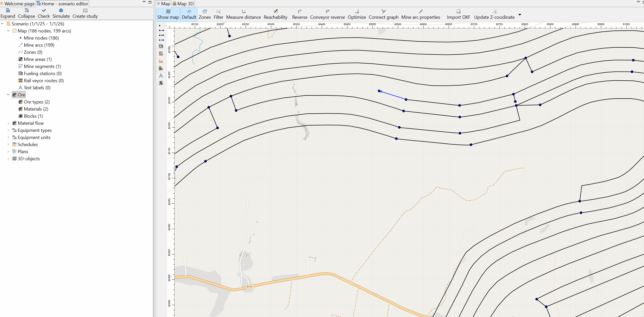Select Ore types (2) tree item

pos(37,102)
